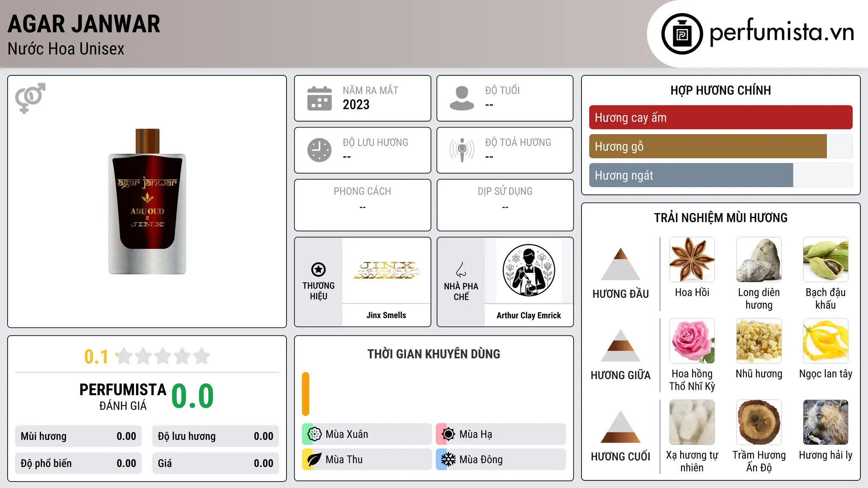
Task: Click the Hương cuối label
Action: pos(620,457)
